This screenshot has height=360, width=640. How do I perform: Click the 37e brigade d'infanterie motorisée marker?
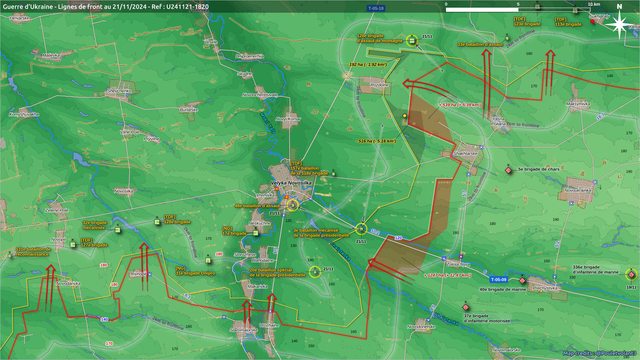(466, 307)
